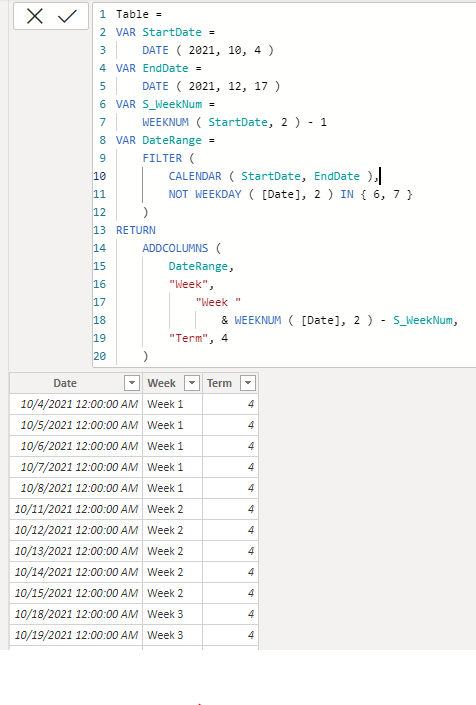The width and height of the screenshot is (476, 705).
Task: Place cursor on line 1 'Table ='
Action: point(138,14)
